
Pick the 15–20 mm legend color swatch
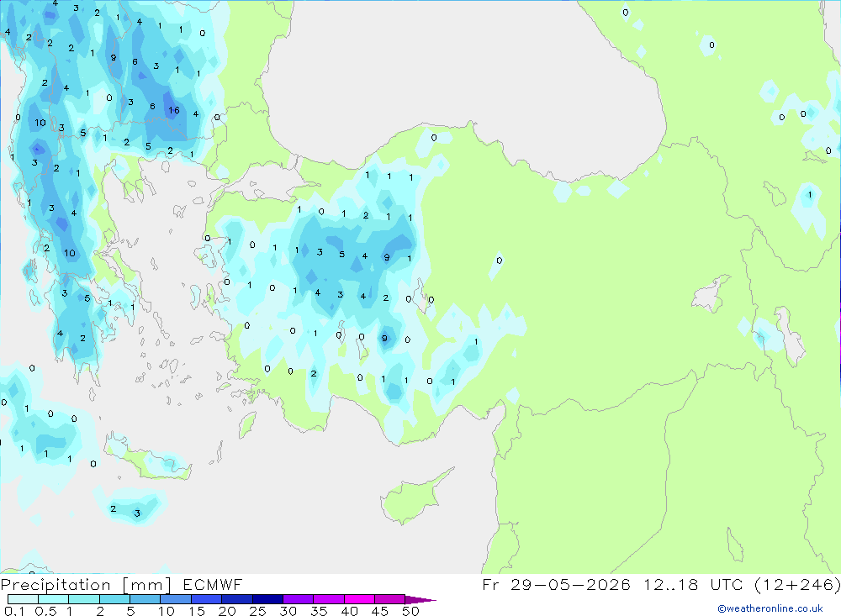(207, 599)
